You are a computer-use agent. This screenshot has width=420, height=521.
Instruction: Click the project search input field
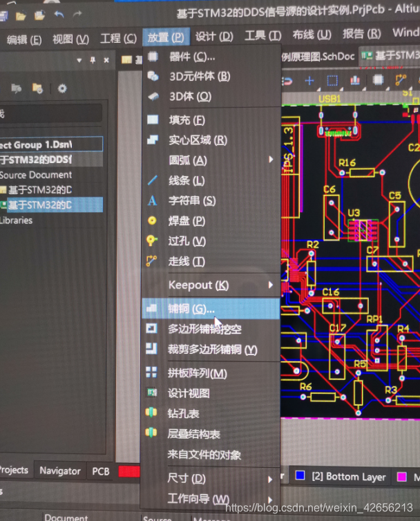[50, 114]
